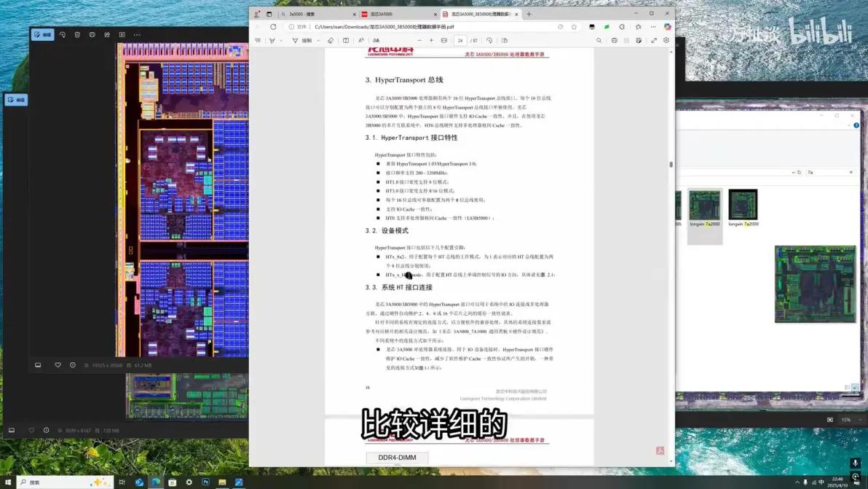Open Outlook from the taskbar
The width and height of the screenshot is (868, 489).
(139, 482)
